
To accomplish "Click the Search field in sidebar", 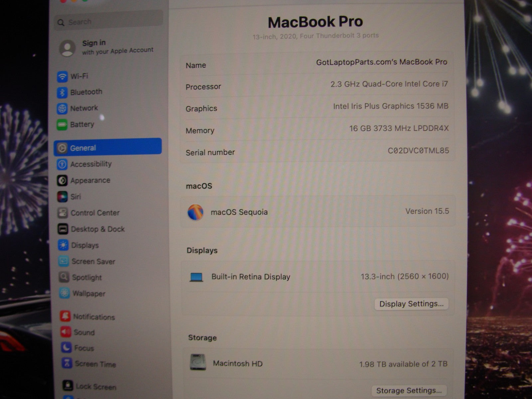I will 108,22.
